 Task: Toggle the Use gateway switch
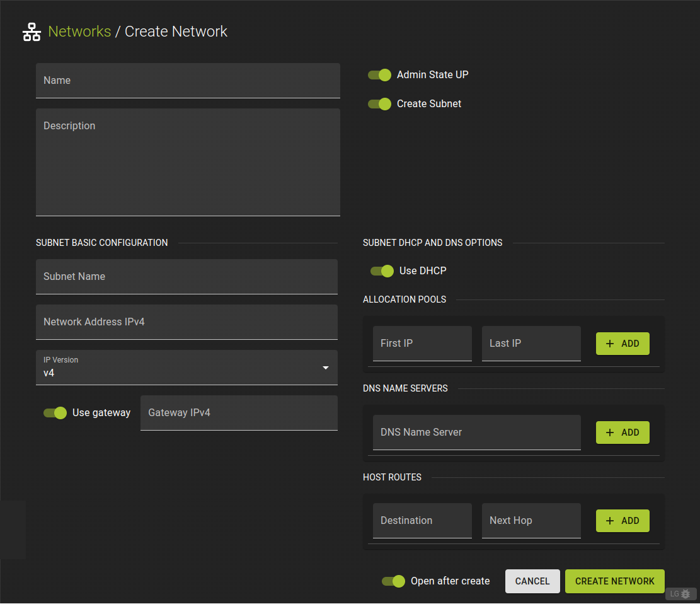55,413
